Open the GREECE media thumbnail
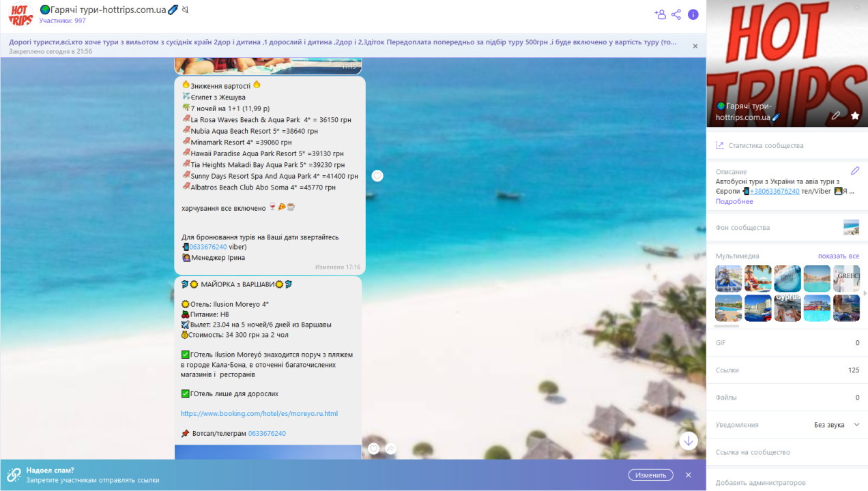 pos(847,279)
